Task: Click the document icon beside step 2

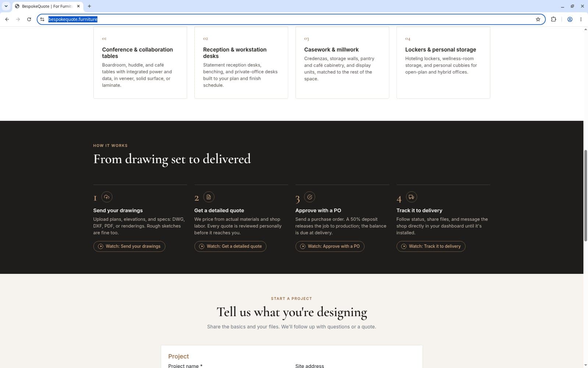Action: [x=209, y=197]
